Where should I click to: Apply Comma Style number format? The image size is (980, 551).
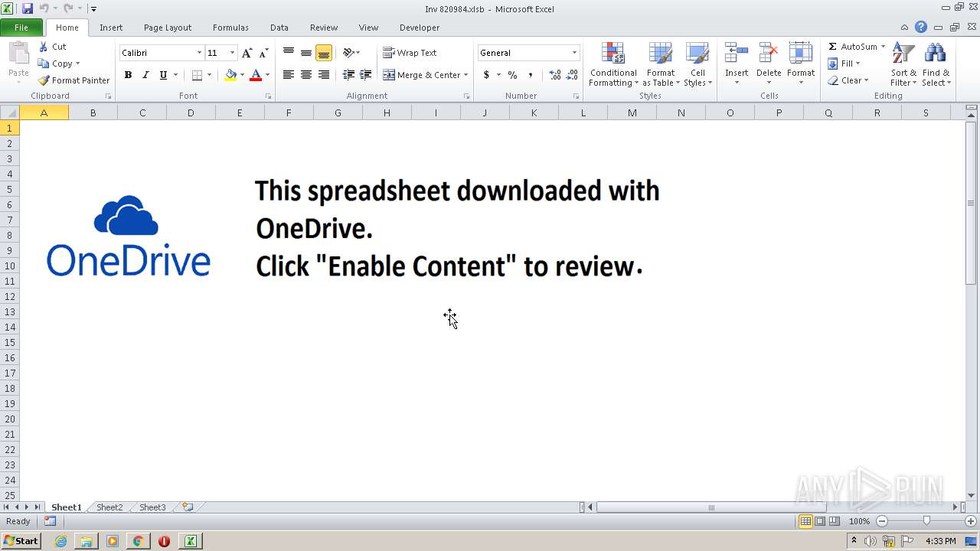click(531, 75)
